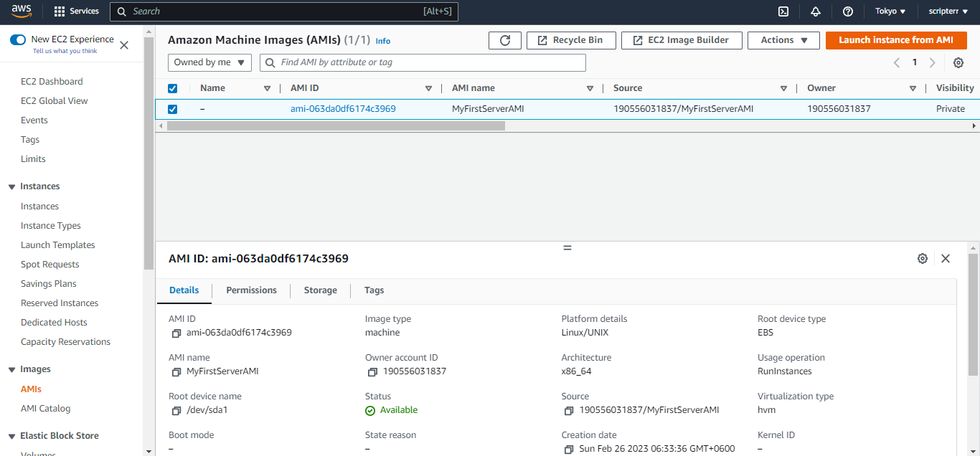Sort by Source column arrow

pyautogui.click(x=783, y=88)
